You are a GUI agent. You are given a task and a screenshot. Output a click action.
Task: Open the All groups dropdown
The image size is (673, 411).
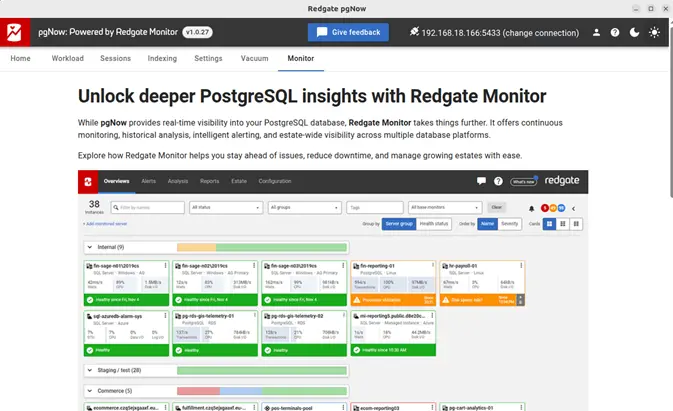pos(303,207)
